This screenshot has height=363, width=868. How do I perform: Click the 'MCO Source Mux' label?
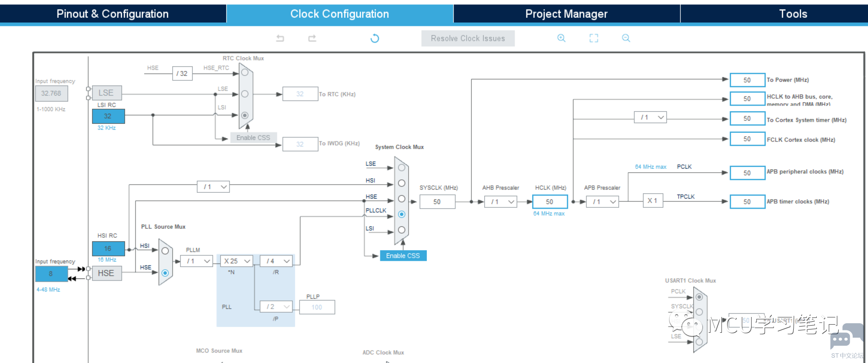click(x=219, y=351)
